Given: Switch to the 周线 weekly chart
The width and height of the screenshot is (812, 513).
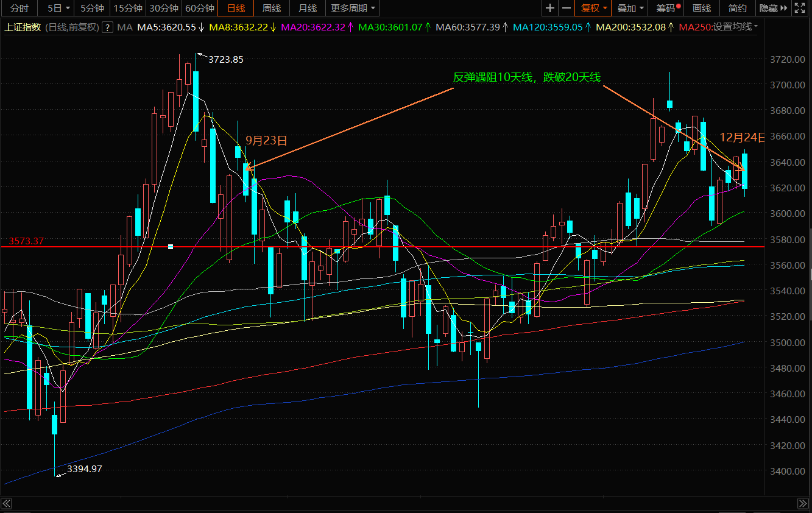Looking at the screenshot, I should [271, 8].
